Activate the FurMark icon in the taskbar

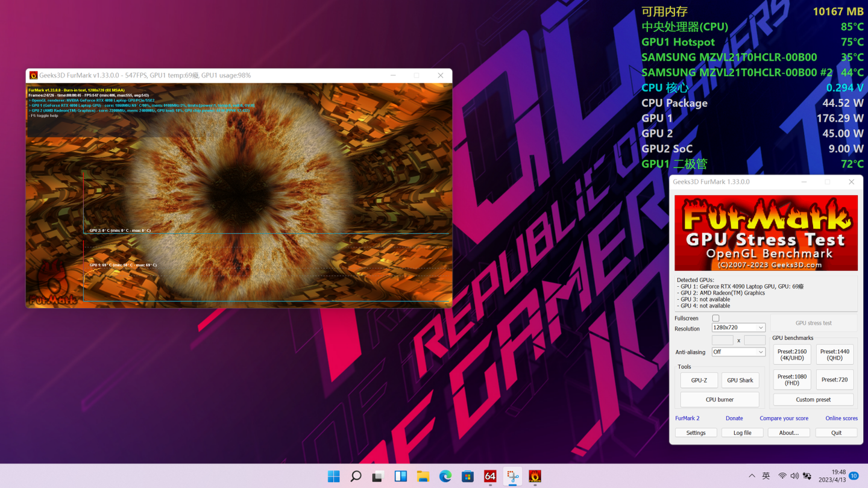click(535, 477)
